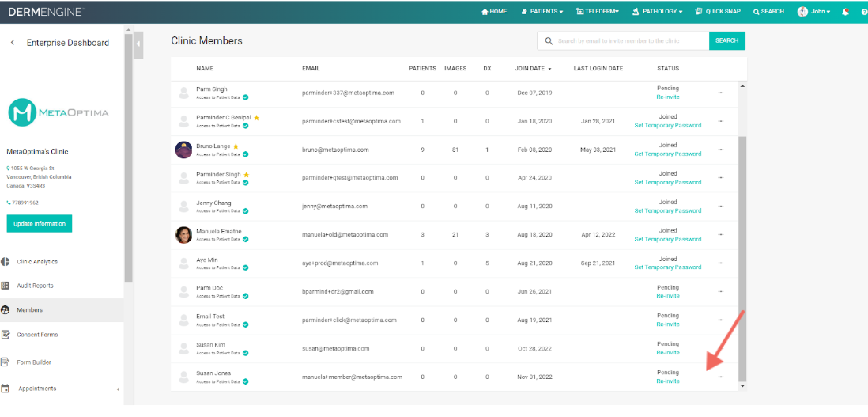Click the green SEARCH button

726,41
